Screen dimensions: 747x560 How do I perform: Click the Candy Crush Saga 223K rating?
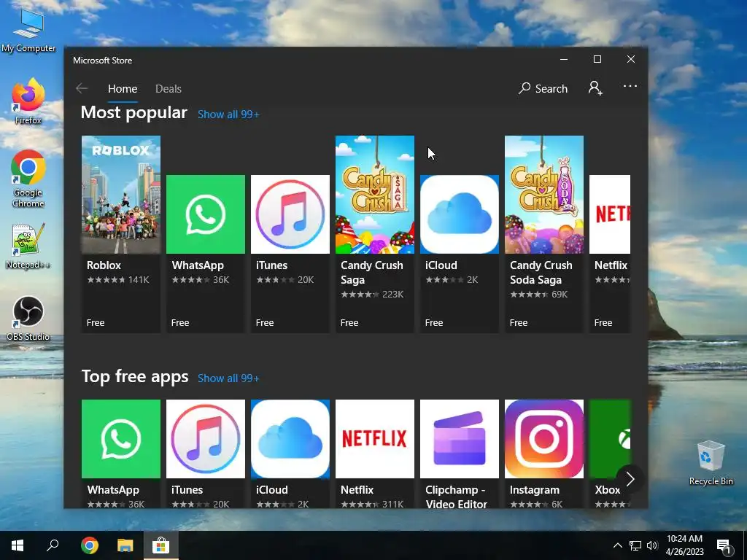[x=372, y=295]
